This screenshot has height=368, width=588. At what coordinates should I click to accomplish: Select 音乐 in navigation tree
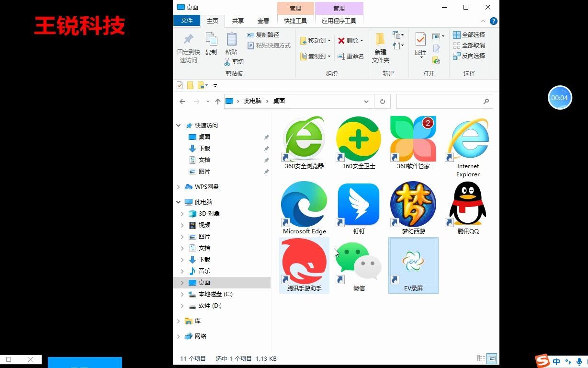click(204, 271)
